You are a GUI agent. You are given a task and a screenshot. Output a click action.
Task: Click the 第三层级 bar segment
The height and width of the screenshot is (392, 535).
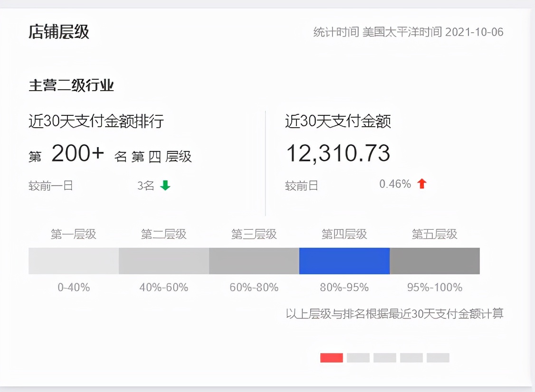click(253, 261)
